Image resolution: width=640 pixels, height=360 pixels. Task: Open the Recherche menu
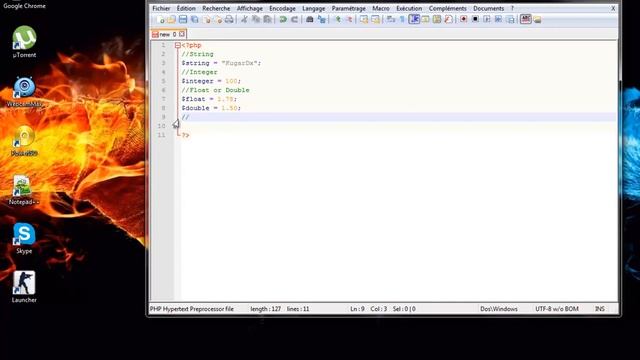click(x=216, y=8)
